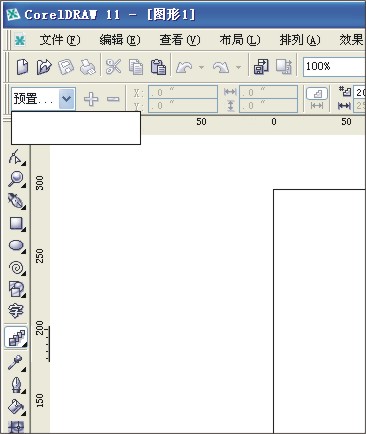Select the Interactive Blend tool
This screenshot has height=434, width=366.
point(16,337)
